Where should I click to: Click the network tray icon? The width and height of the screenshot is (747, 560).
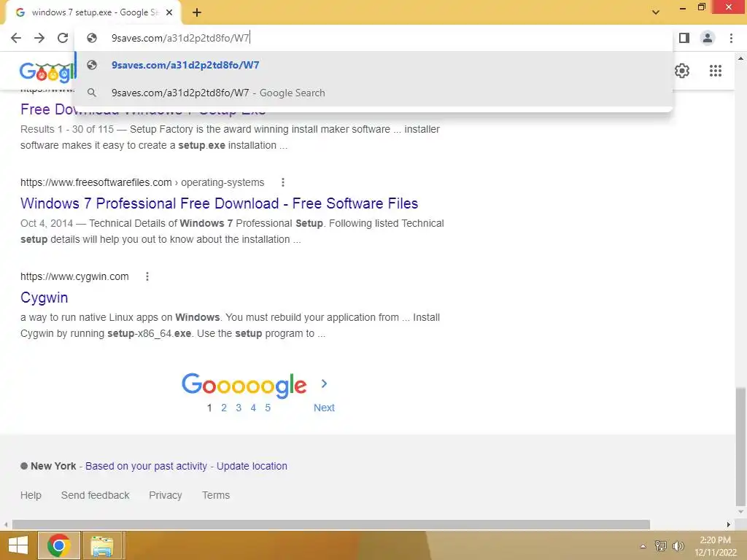pyautogui.click(x=661, y=546)
